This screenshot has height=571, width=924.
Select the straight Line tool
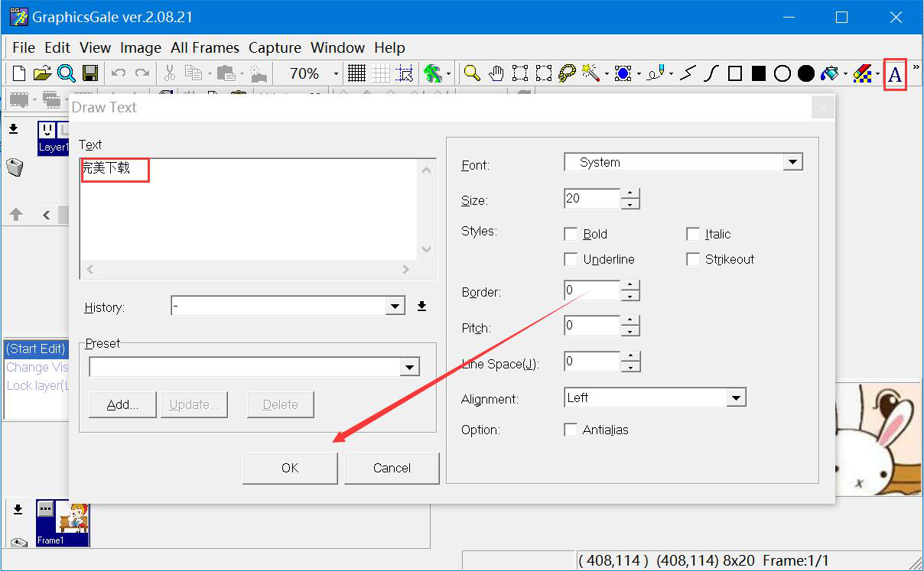click(x=688, y=73)
